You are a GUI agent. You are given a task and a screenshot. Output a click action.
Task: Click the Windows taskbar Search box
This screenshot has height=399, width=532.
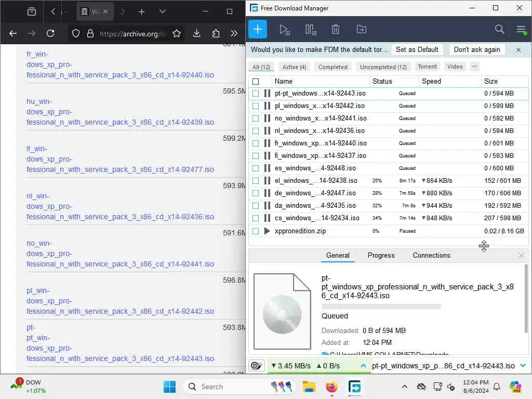[x=240, y=387]
